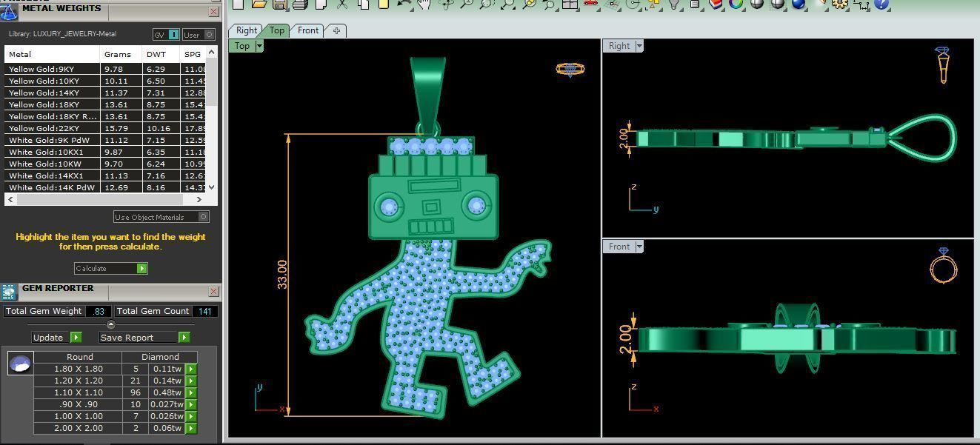Print using the printer toolbar icon
980x445 pixels.
point(300,4)
